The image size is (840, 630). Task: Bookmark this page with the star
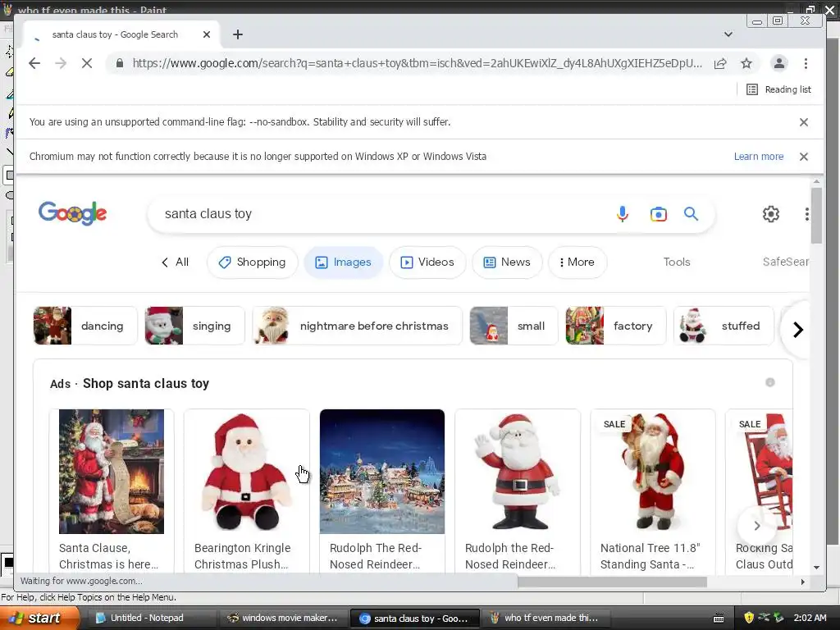pyautogui.click(x=746, y=63)
